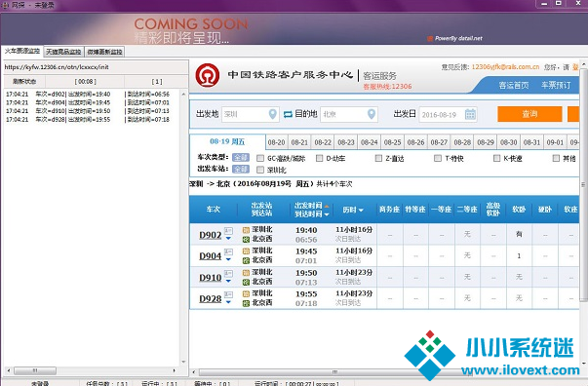Open the 天猫商品监控 tab
Screen dimensions: 588x386
click(x=63, y=52)
